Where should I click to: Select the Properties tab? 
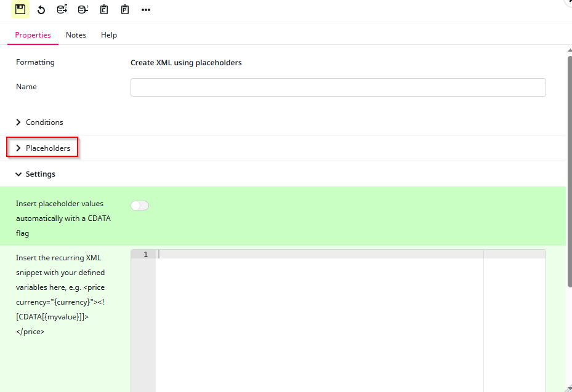[x=33, y=35]
